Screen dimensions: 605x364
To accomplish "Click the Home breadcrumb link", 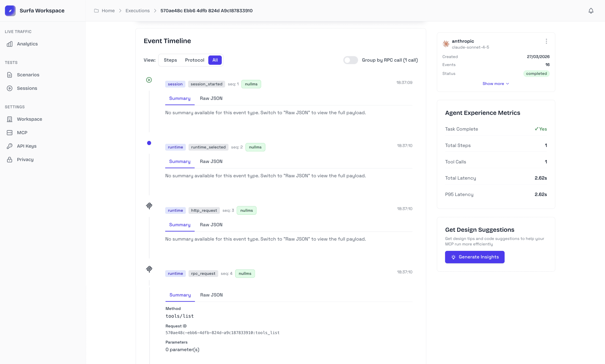I will click(108, 10).
